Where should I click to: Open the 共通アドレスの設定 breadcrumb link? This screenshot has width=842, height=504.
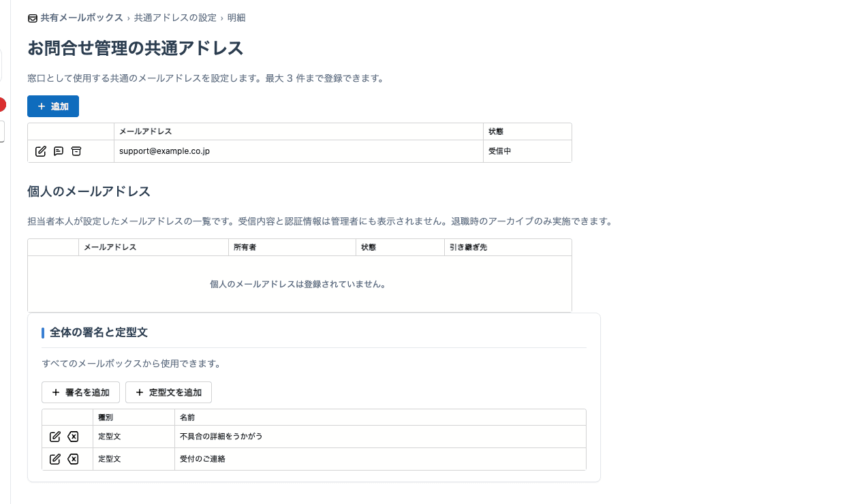coord(175,18)
